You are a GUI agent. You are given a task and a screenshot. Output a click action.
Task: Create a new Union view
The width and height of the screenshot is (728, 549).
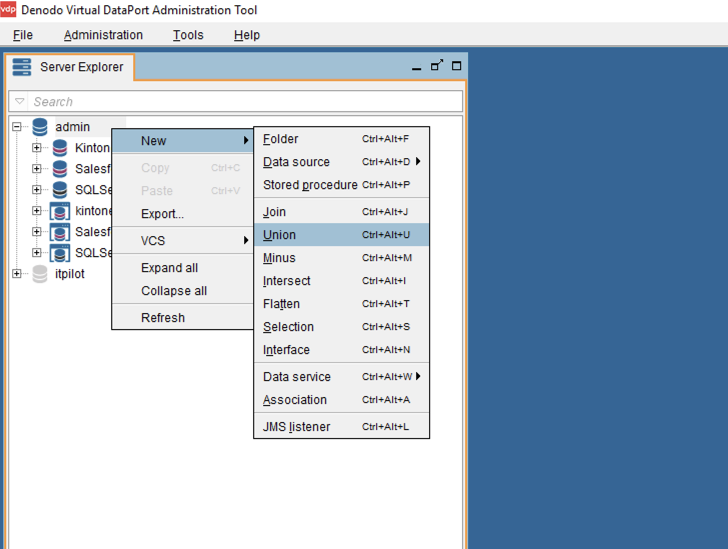click(x=341, y=235)
